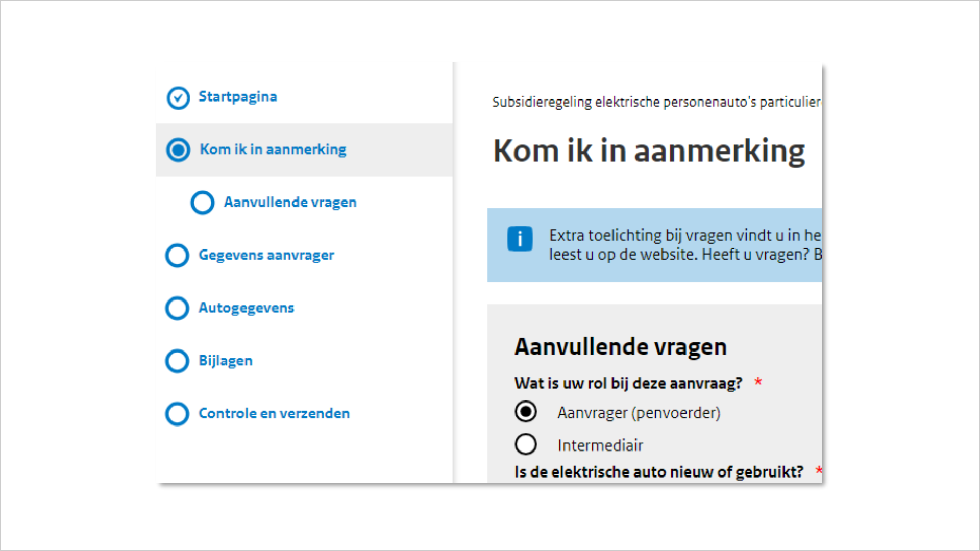
Task: Keep Aanvrager (penvoerder) selected by clicking its label
Action: tap(639, 413)
